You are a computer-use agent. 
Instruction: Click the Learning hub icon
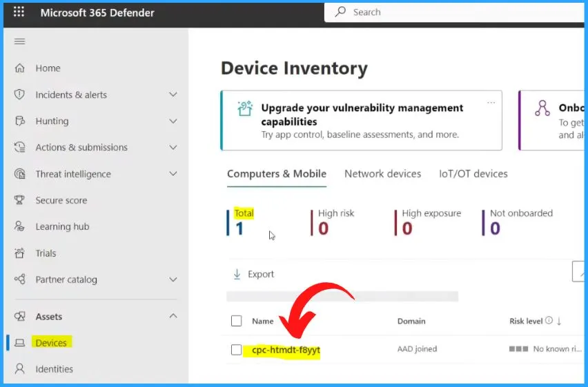coord(19,226)
